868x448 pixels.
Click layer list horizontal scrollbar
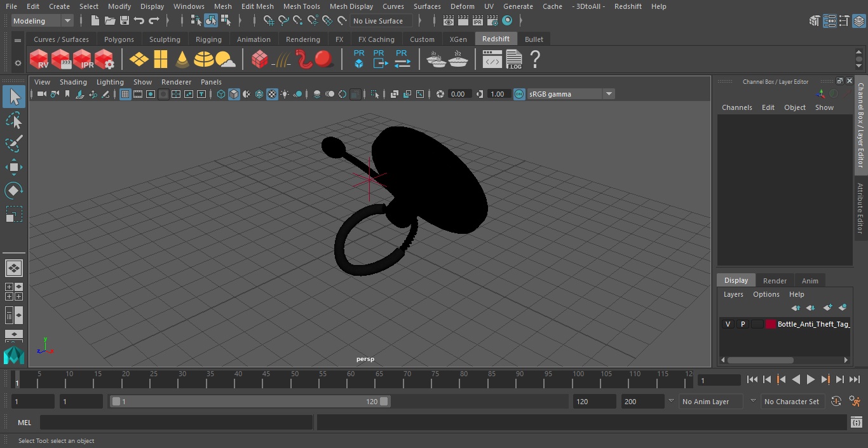point(760,360)
